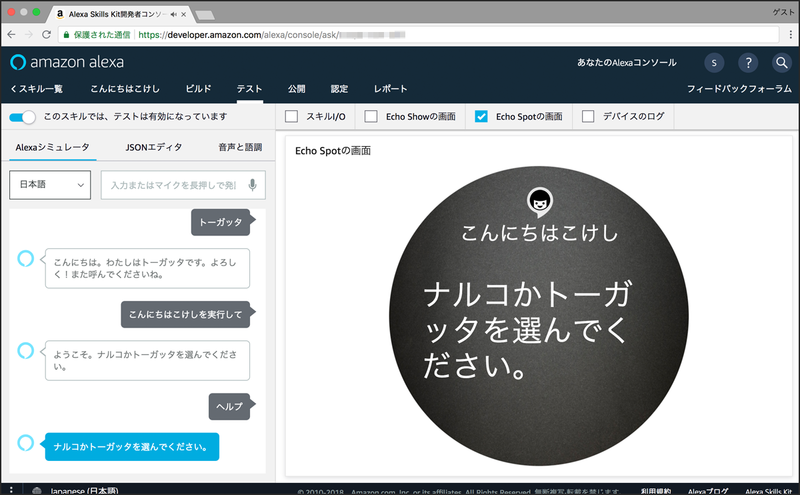Click the browser back arrow
The width and height of the screenshot is (800, 495).
click(11, 35)
